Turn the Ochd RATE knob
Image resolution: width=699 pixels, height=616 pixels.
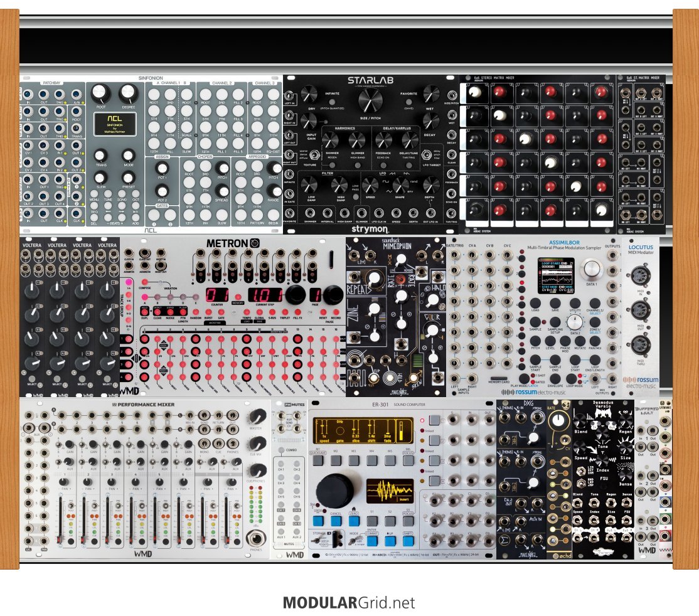[x=558, y=420]
